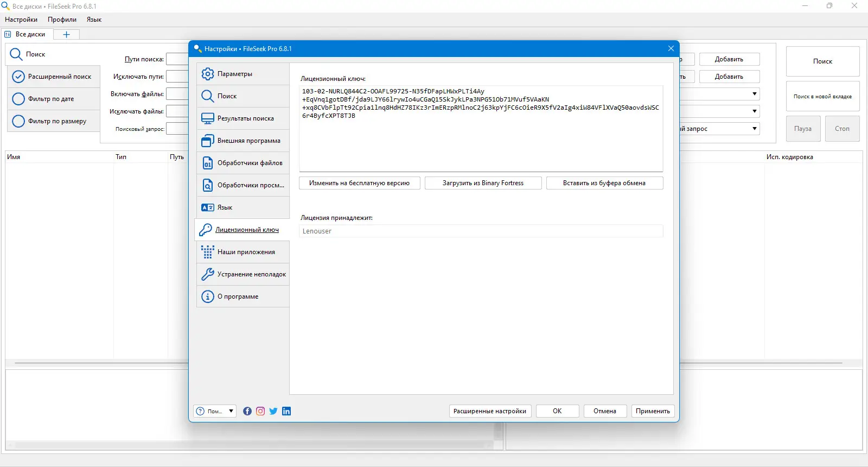Toggle Фильтр по размеру option
This screenshot has width=868, height=467.
coord(54,121)
